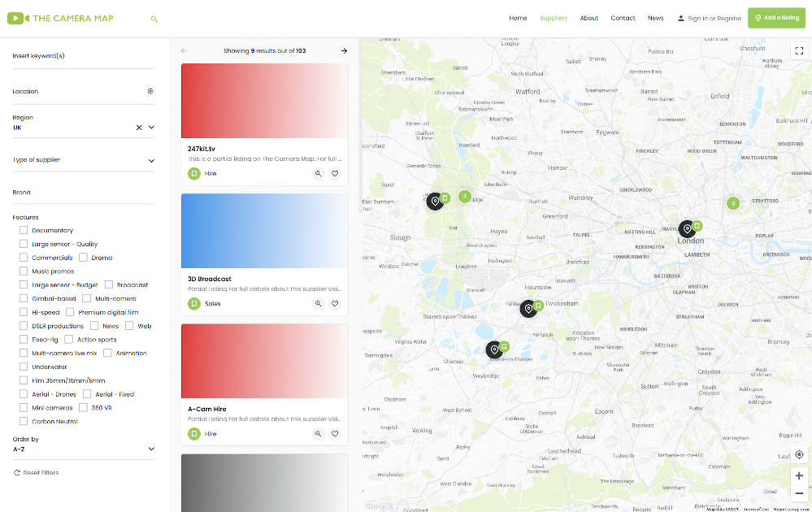Open the cluster of 2 near Stratford
The width and height of the screenshot is (812, 512).
click(x=733, y=203)
